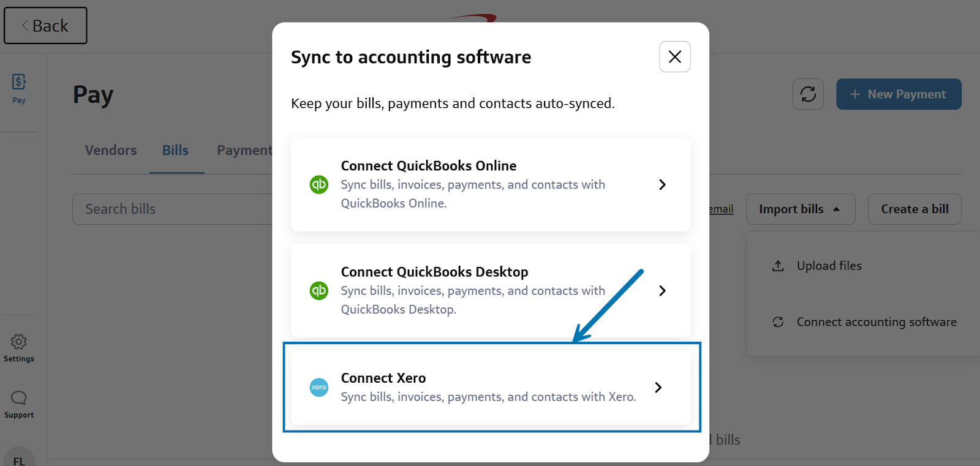The width and height of the screenshot is (980, 466).
Task: Expand Connect QuickBooks Online chevron
Action: [x=662, y=184]
